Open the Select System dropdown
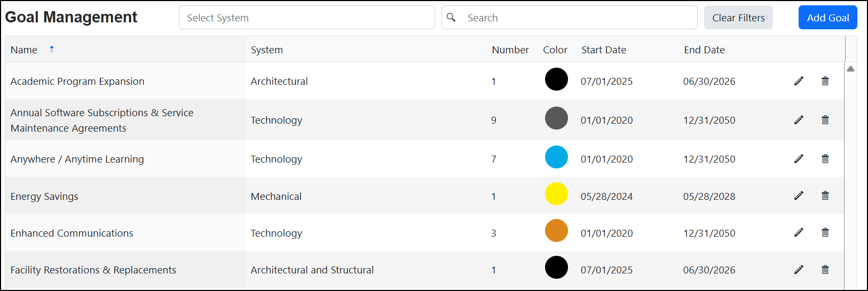Screen dimensions: 868x291 (x=307, y=18)
